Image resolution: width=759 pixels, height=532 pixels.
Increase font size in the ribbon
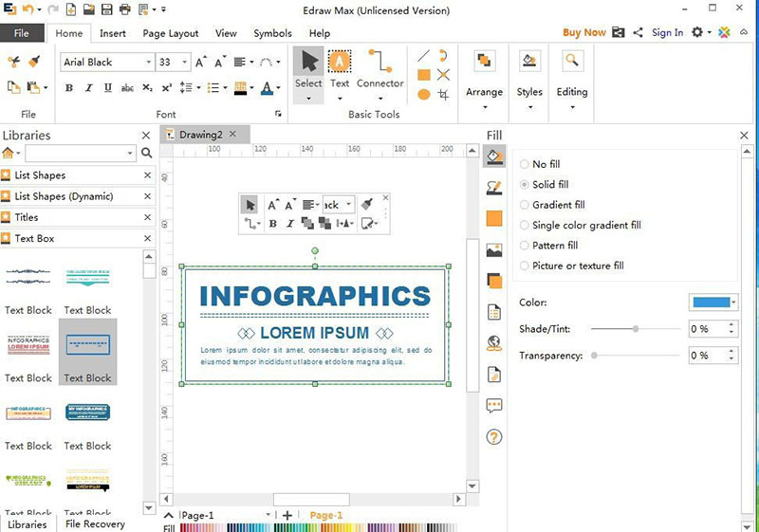tap(200, 62)
